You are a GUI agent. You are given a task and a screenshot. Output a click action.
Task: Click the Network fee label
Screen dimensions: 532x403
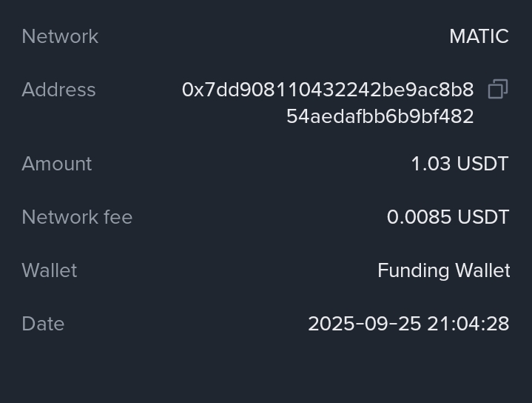point(77,217)
